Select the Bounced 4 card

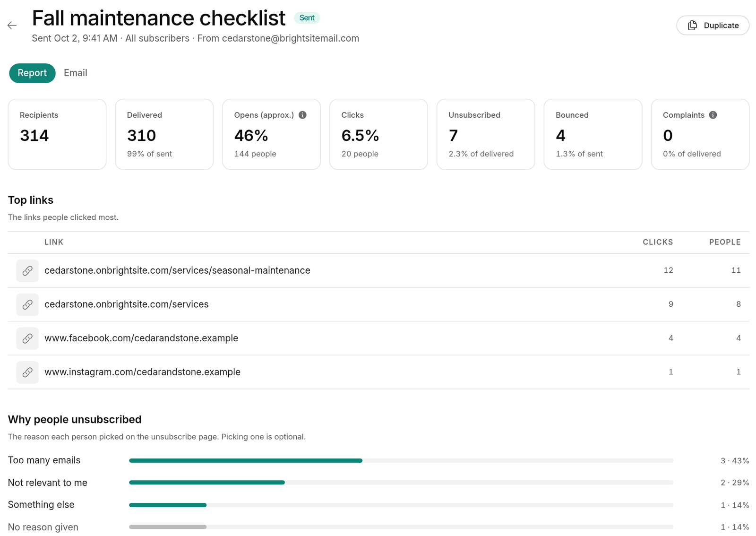593,134
